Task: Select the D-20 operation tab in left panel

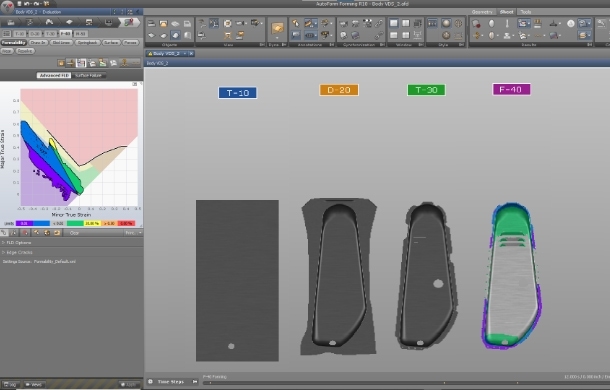Action: (35, 34)
